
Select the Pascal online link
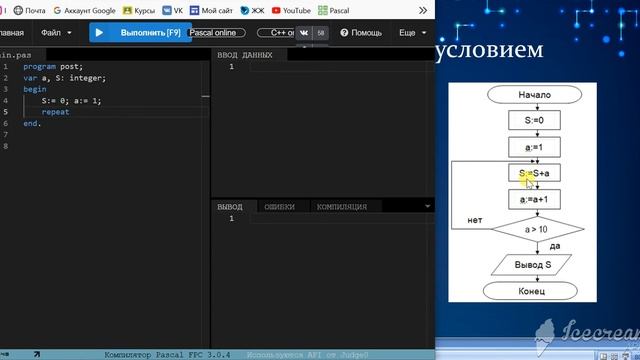[216, 33]
